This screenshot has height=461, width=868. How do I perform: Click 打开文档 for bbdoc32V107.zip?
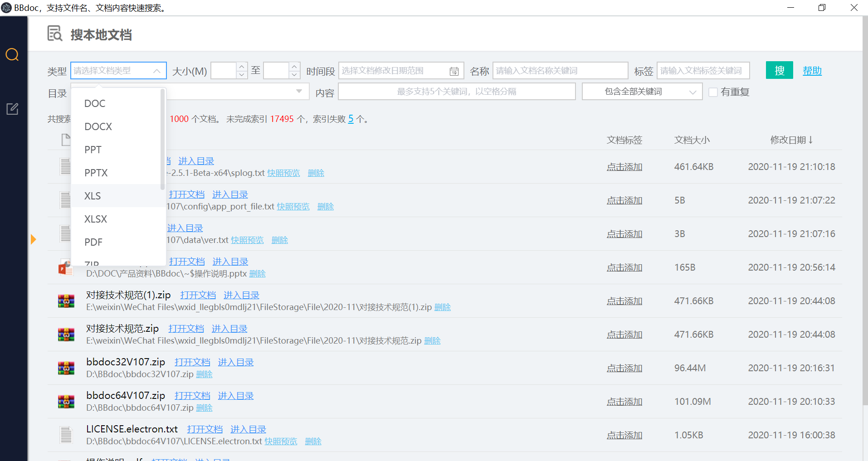(192, 362)
